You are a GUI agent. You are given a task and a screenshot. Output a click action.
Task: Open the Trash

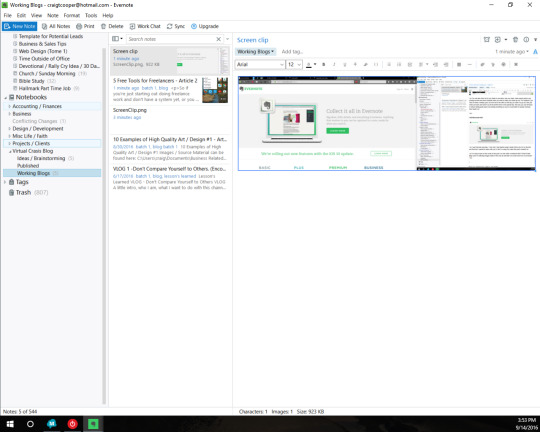coord(23,192)
